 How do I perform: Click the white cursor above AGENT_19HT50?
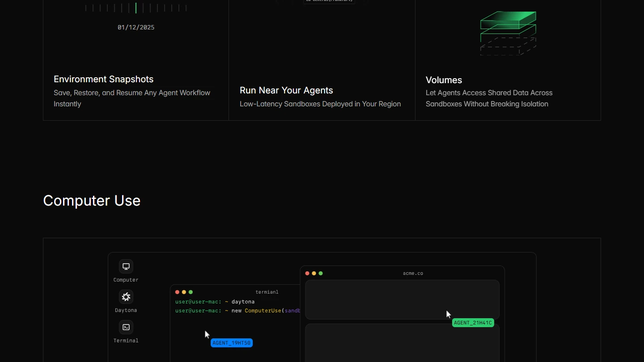(x=207, y=334)
